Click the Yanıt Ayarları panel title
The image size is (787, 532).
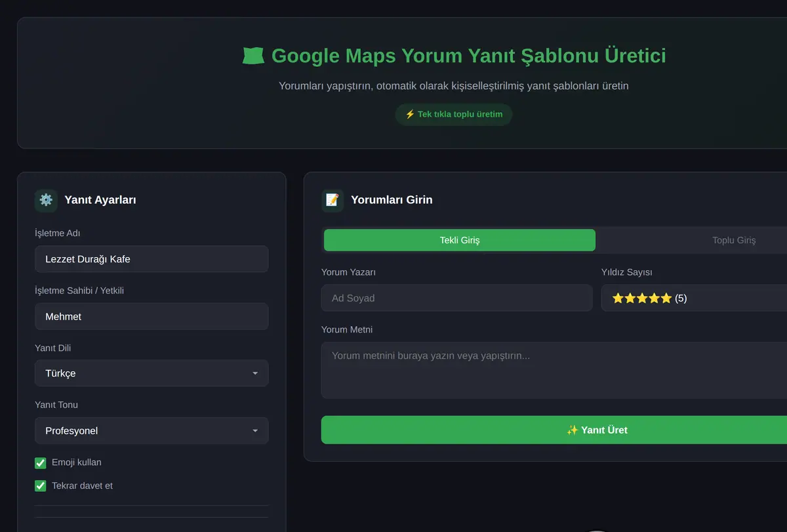[100, 200]
